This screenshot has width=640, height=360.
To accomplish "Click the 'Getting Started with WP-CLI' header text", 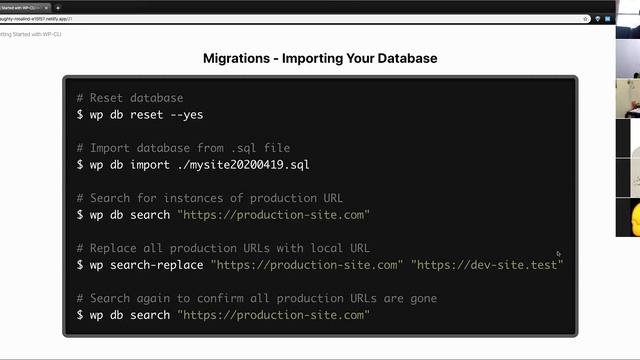I will click(x=31, y=34).
